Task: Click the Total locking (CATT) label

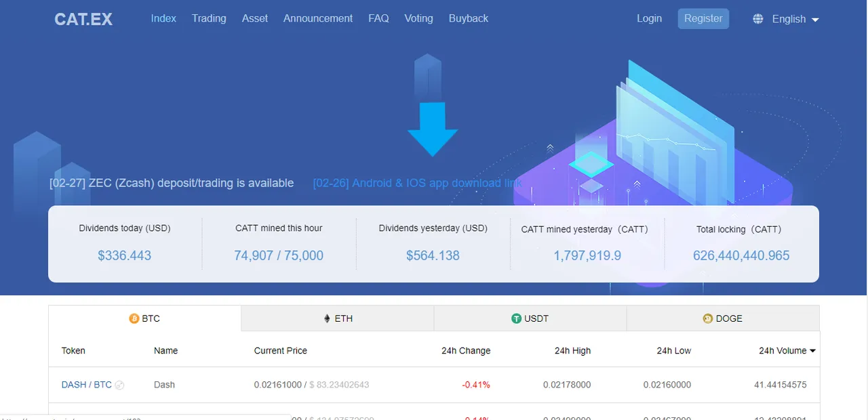Action: pyautogui.click(x=739, y=230)
